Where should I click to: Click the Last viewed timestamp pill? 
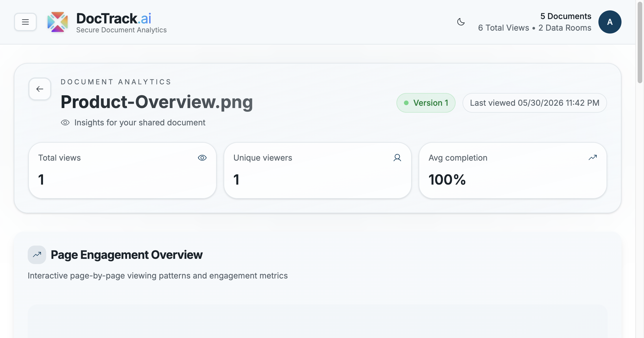click(534, 103)
